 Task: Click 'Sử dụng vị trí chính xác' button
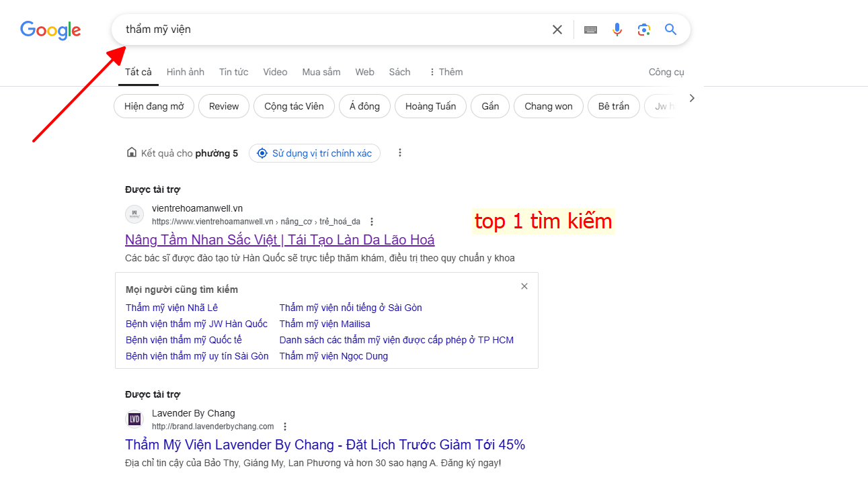[315, 153]
